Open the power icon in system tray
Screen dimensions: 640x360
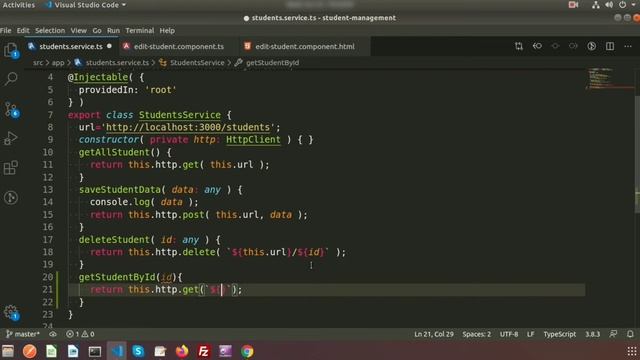[x=622, y=5]
